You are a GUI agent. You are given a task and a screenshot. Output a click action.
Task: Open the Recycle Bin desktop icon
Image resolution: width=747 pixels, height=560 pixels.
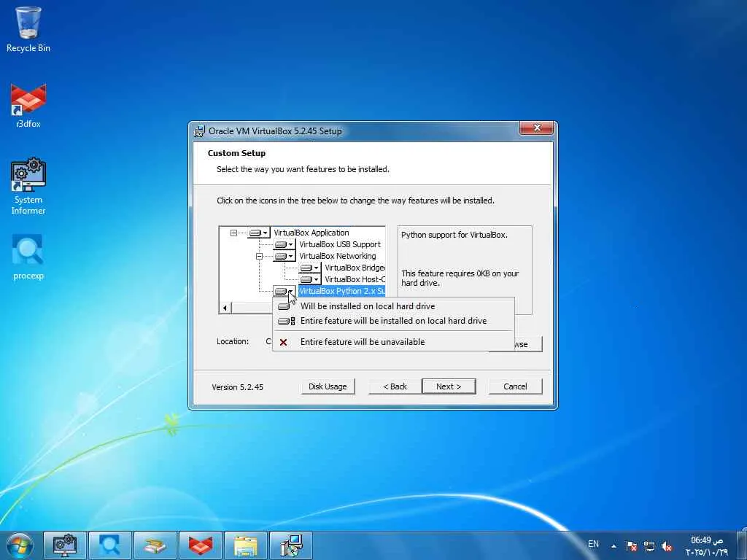tap(28, 29)
